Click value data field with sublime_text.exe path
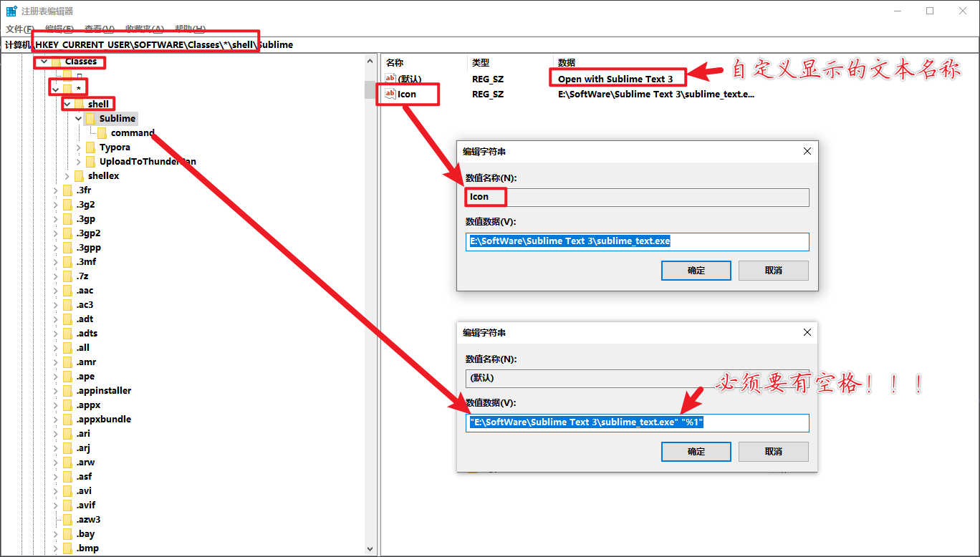 pos(638,241)
